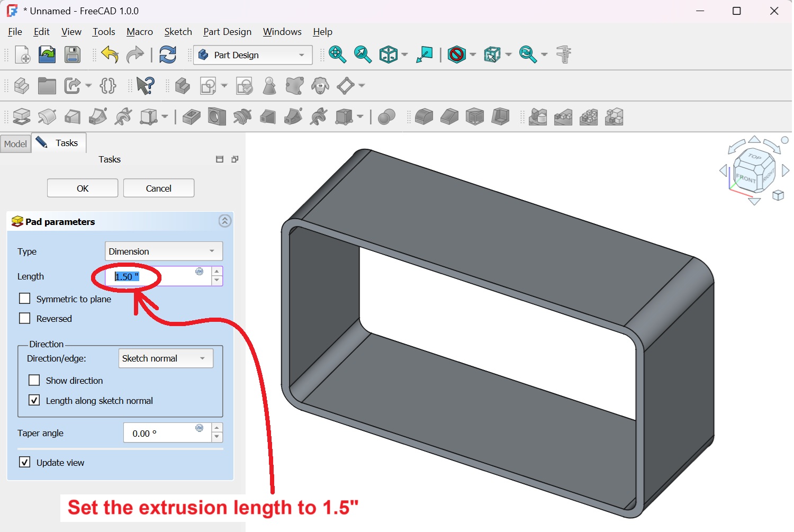The height and width of the screenshot is (532, 794).
Task: Open the Sketch menu
Action: 178,32
